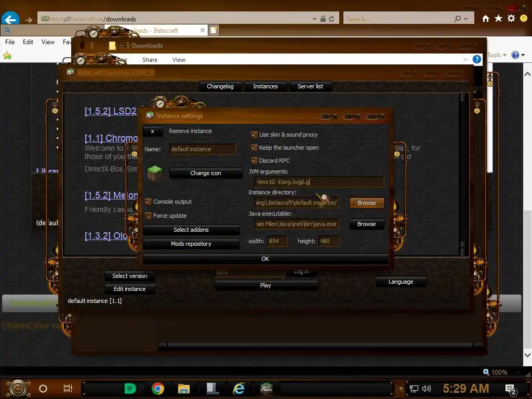Open the address bar dropdown arrow
The height and width of the screenshot is (399, 532).
tap(314, 19)
